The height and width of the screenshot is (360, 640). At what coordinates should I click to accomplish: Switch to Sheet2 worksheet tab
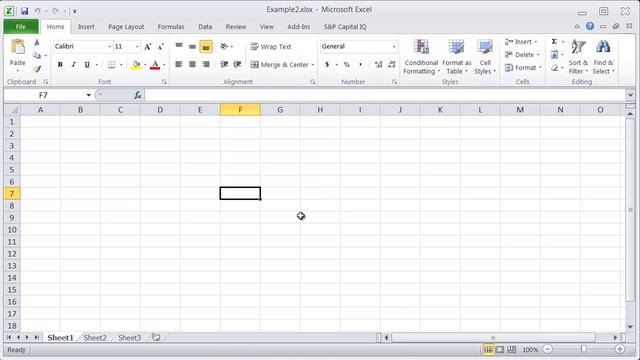95,338
